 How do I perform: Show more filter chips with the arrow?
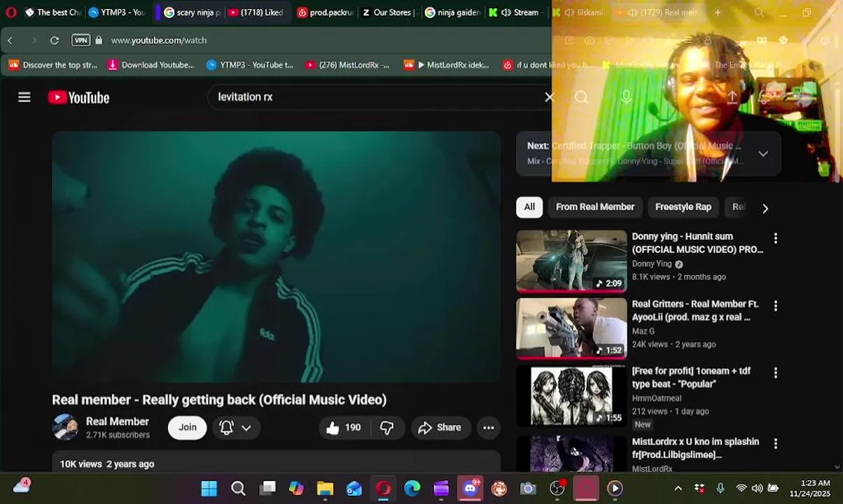[x=765, y=208]
